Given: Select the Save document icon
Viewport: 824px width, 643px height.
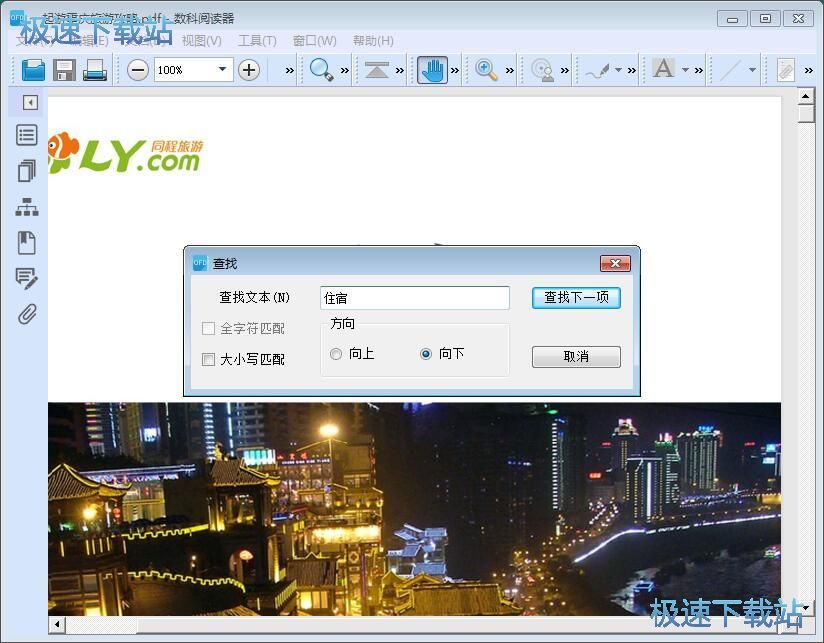Looking at the screenshot, I should click(x=64, y=69).
